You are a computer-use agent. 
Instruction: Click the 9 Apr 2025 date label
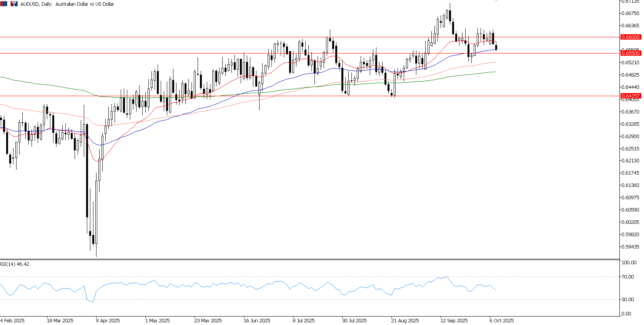pyautogui.click(x=108, y=320)
